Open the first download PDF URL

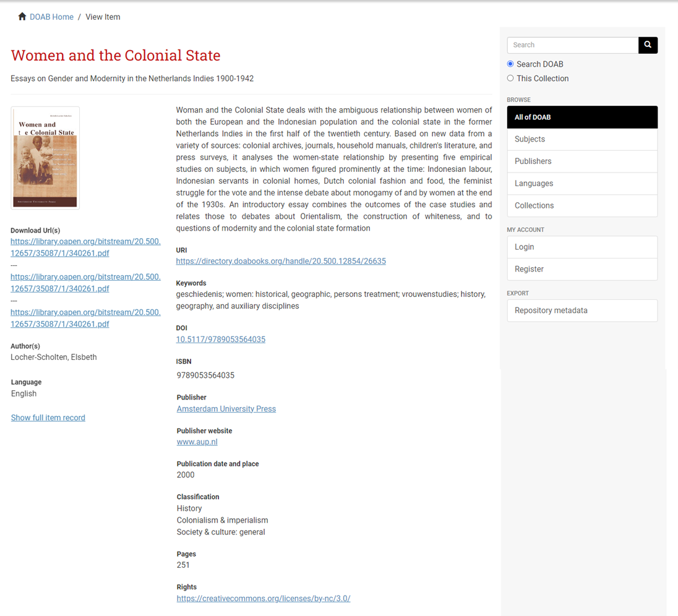[x=85, y=247]
